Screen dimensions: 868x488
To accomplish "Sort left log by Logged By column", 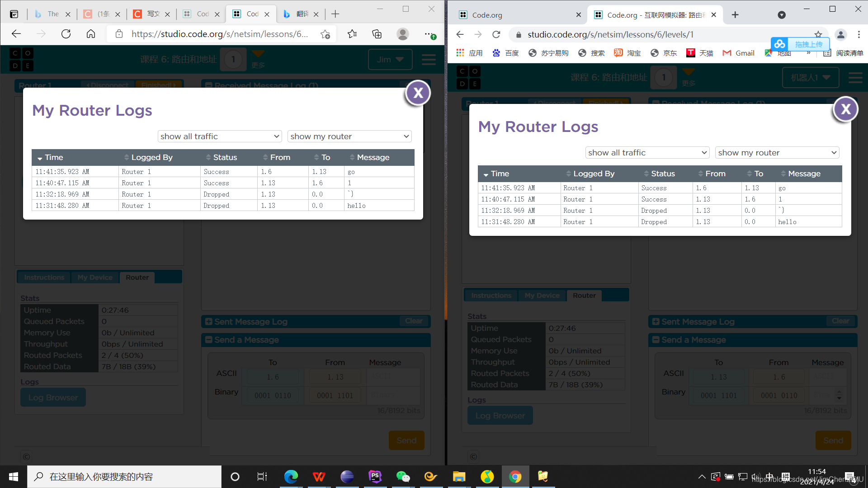I will [151, 157].
